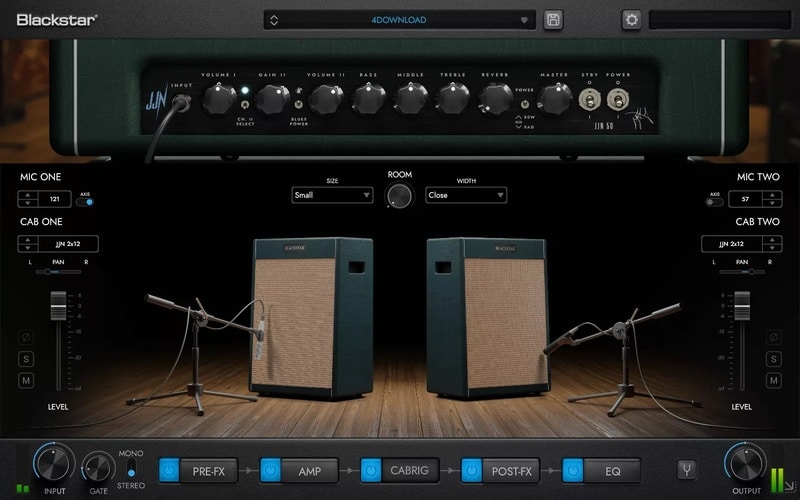Open the tuner with the tuning fork icon
The image size is (800, 500).
688,470
